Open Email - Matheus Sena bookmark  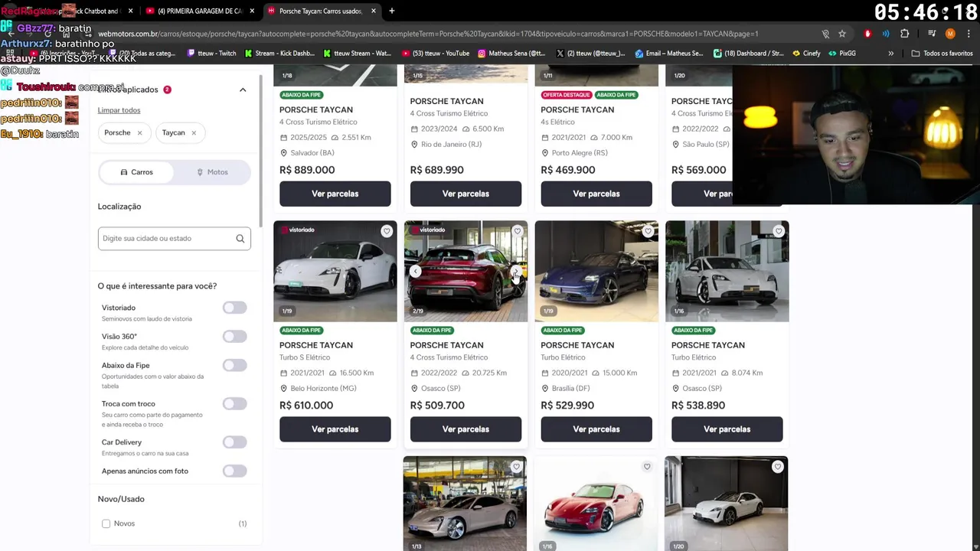pyautogui.click(x=668, y=54)
